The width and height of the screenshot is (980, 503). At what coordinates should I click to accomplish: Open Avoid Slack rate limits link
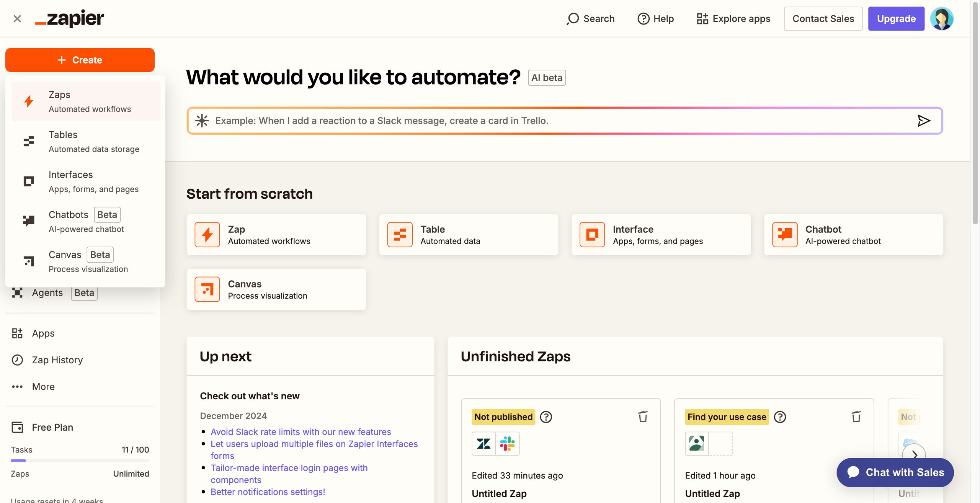click(x=301, y=432)
